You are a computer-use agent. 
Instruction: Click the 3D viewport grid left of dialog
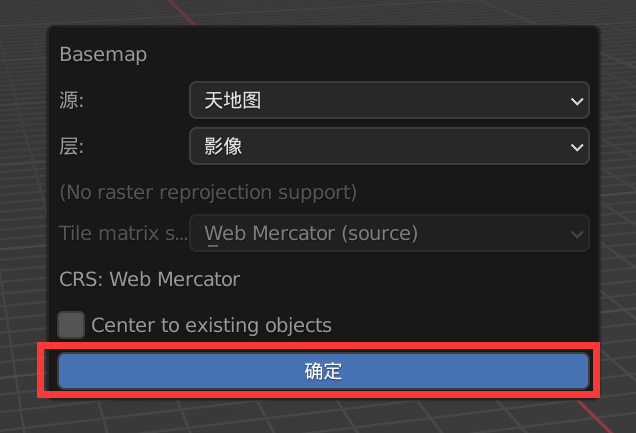click(x=22, y=203)
